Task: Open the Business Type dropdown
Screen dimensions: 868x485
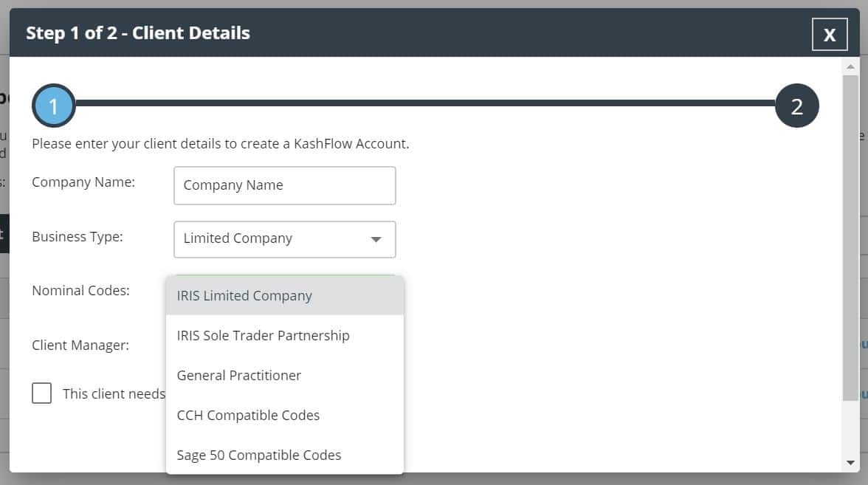Action: 284,239
